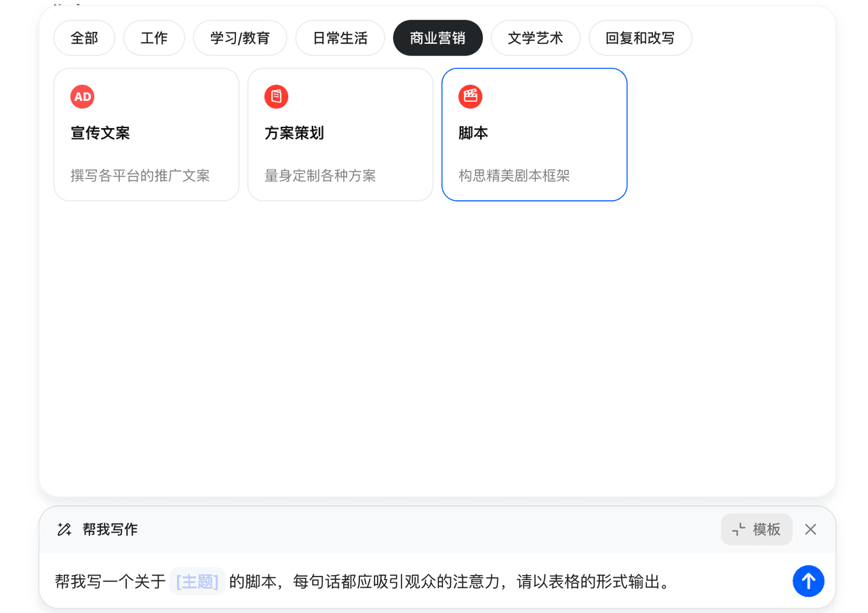Image resolution: width=868 pixels, height=613 pixels.
Task: Click the active 商业营销 tab
Action: 437,38
